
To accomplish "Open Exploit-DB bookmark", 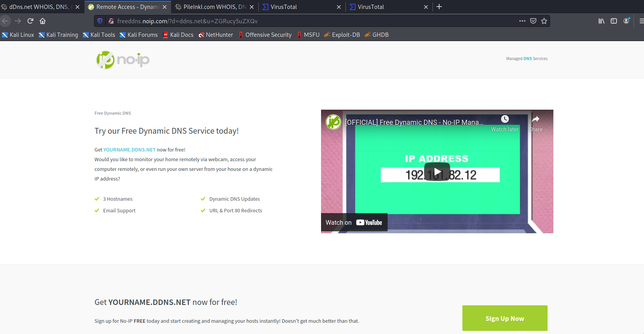I will (342, 35).
